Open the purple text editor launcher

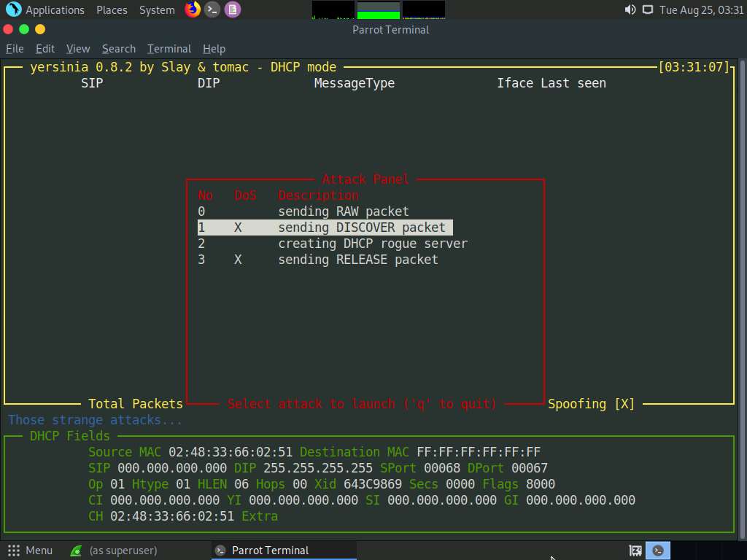pos(233,9)
